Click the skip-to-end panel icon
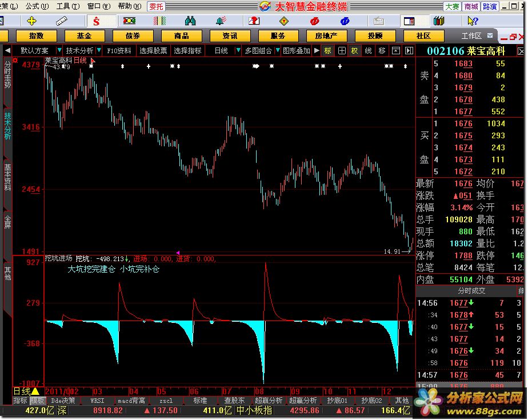This screenshot has width=528, height=420. point(409,51)
